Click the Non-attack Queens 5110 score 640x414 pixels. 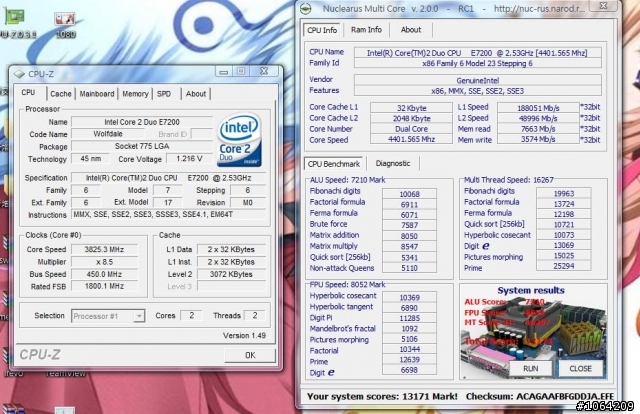[409, 268]
